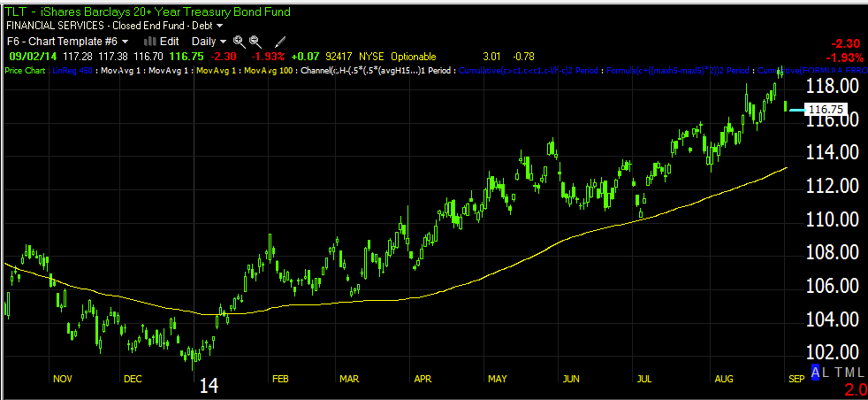Click the highlighted A scaling button

coord(816,373)
